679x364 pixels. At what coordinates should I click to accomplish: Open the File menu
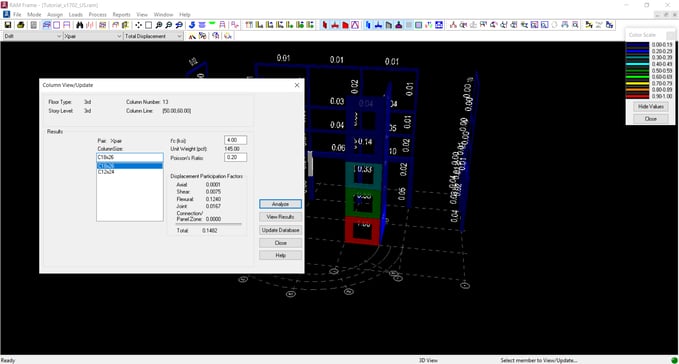pyautogui.click(x=17, y=15)
